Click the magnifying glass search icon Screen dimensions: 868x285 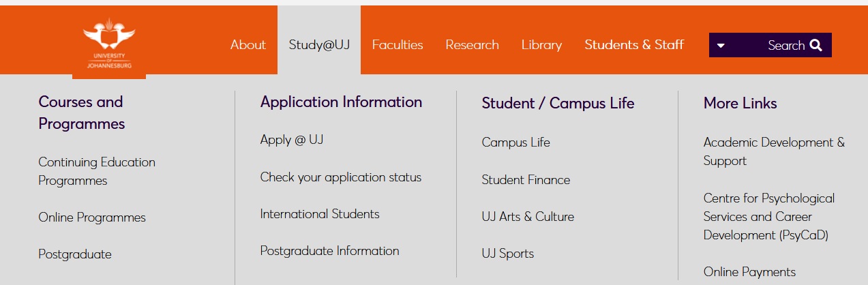pos(816,46)
